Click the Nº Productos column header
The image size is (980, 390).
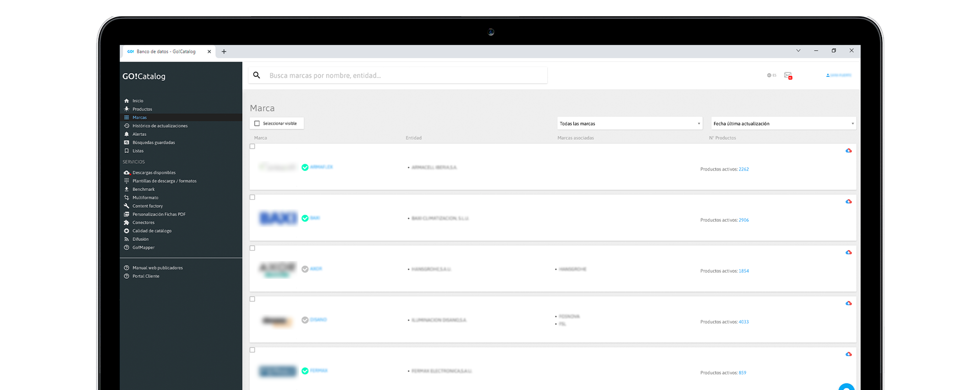[x=722, y=138]
